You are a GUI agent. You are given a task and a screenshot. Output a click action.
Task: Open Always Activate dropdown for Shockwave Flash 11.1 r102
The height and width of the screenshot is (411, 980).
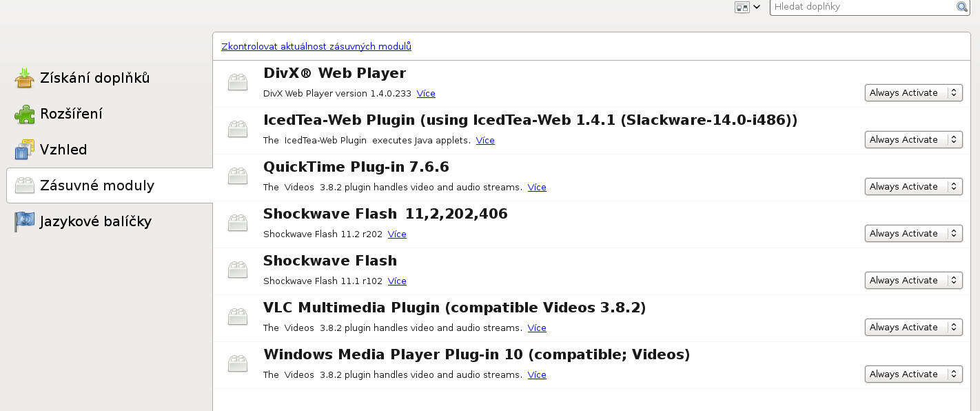[913, 281]
